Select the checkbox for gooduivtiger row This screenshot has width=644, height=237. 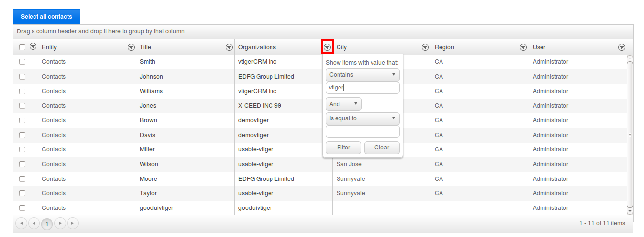pos(22,208)
